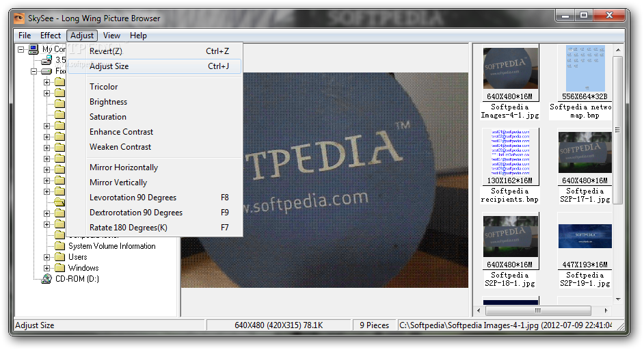Screen dimensions: 644x350
Task: Choose Revert(Z) from the Adjust menu
Action: click(x=155, y=51)
